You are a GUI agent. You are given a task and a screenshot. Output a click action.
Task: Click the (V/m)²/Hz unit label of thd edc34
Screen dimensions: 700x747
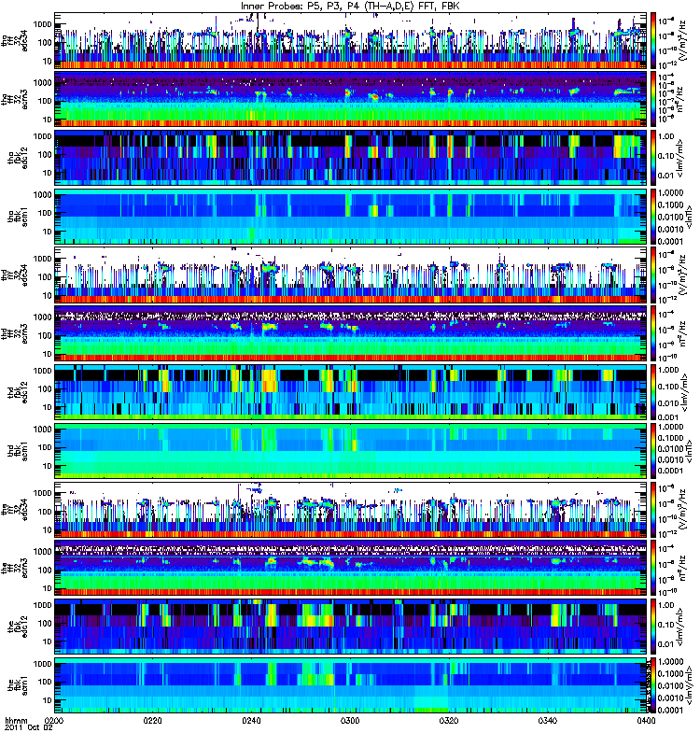(682, 275)
